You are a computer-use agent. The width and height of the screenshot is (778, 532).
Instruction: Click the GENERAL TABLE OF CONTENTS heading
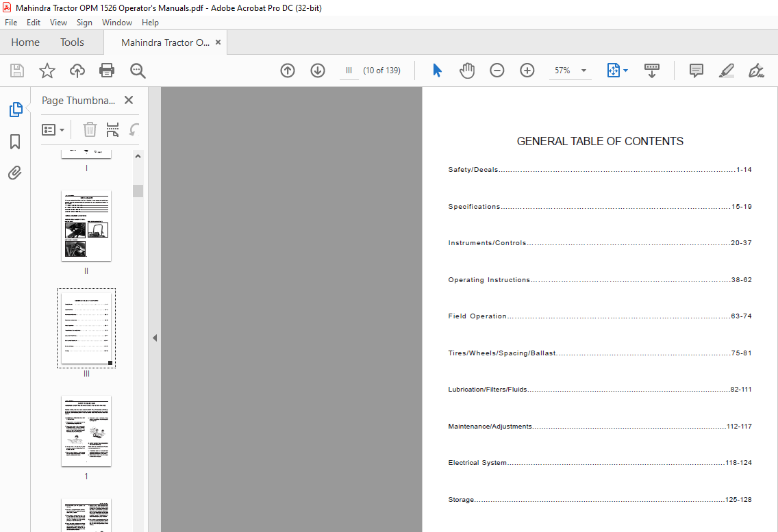pyautogui.click(x=600, y=142)
